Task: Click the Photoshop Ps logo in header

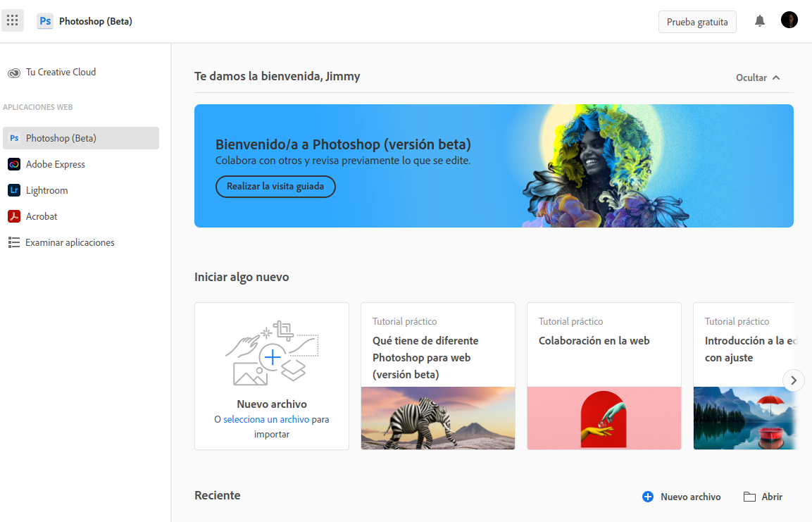Action: click(45, 21)
